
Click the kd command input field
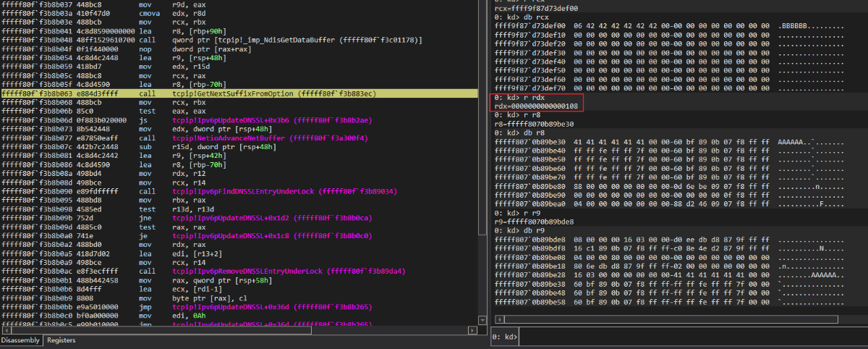click(x=693, y=337)
